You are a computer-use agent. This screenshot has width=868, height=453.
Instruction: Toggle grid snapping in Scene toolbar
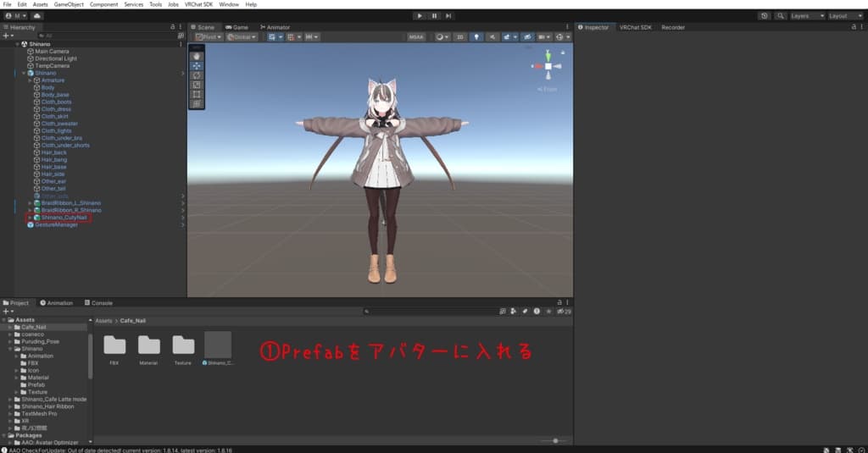[291, 37]
